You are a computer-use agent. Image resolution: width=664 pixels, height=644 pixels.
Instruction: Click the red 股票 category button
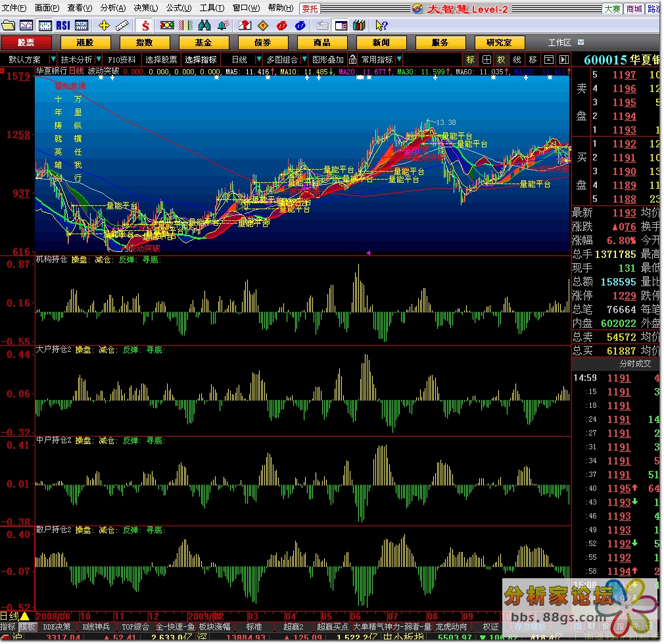click(26, 42)
